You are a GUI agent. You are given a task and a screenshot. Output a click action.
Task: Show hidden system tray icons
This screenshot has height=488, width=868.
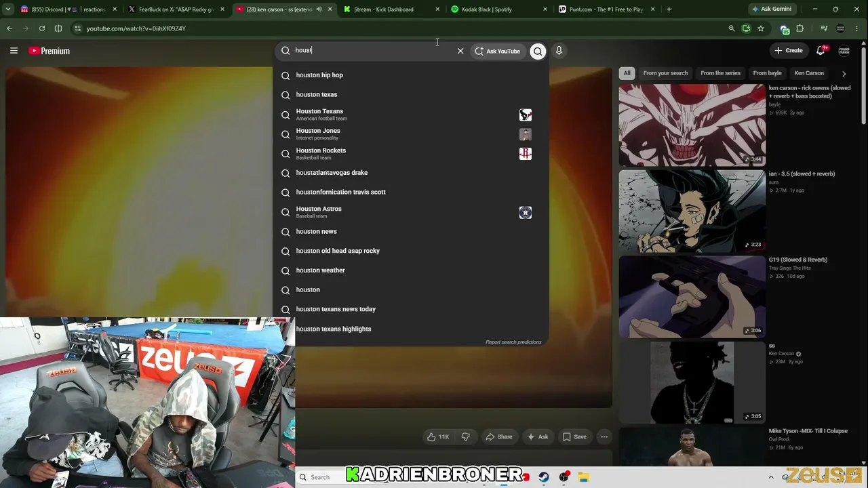pos(771,477)
